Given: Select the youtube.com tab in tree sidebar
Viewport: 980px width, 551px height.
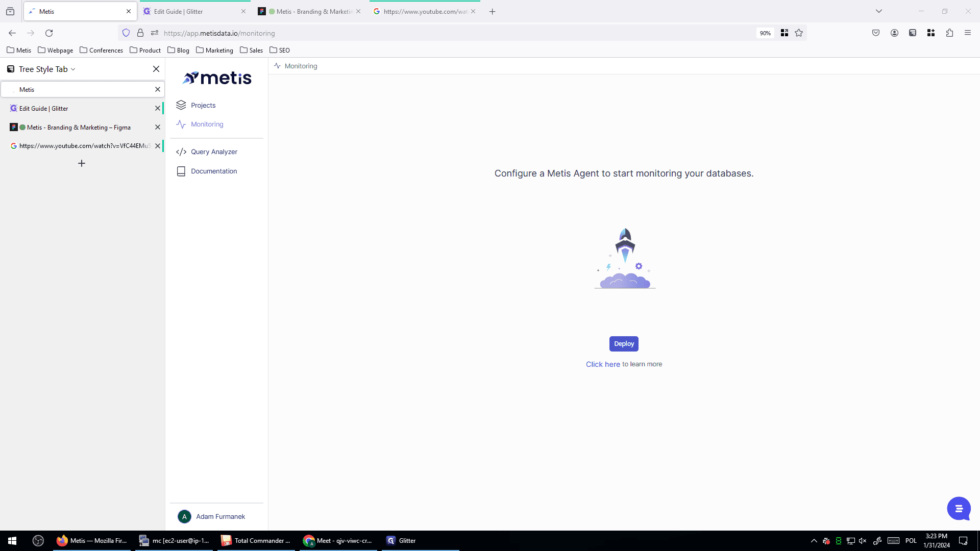Looking at the screenshot, I should [82, 146].
